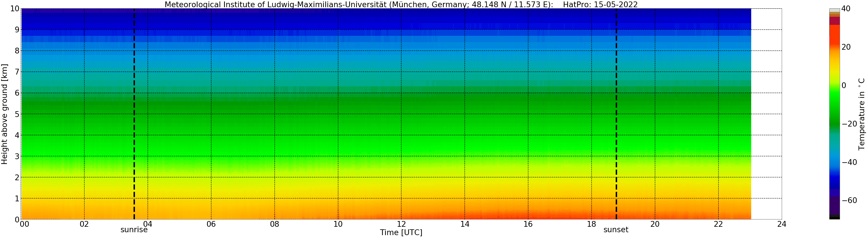Click the 'sunset' label below the axis
868x238 pixels.
pyautogui.click(x=616, y=230)
